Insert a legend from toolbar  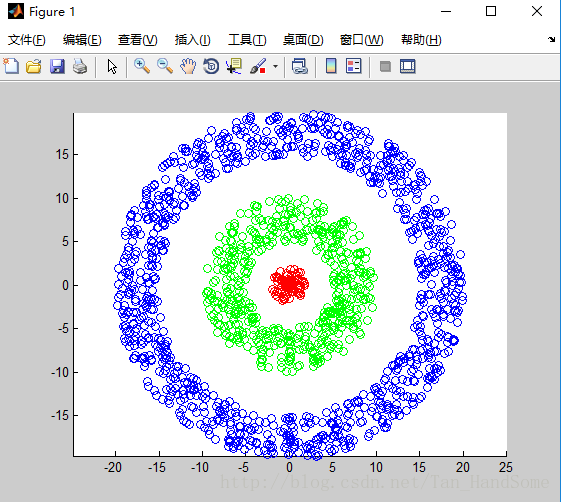pyautogui.click(x=353, y=66)
